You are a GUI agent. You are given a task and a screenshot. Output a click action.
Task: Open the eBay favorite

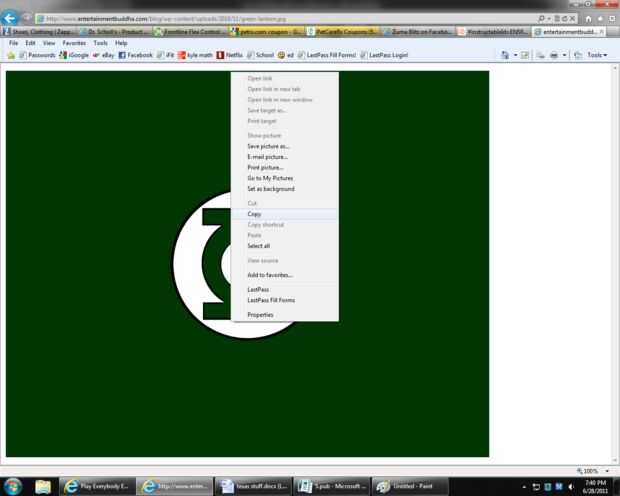point(104,55)
